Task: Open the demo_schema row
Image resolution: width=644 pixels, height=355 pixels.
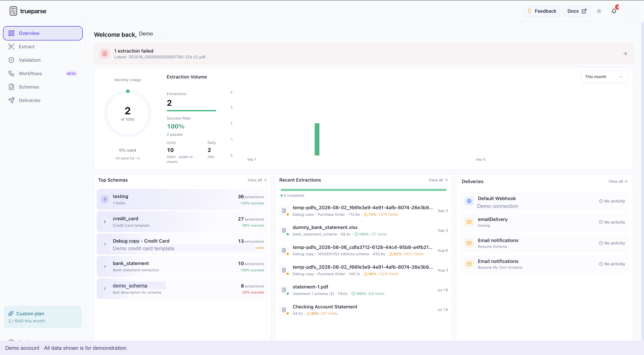Action: coord(182,289)
